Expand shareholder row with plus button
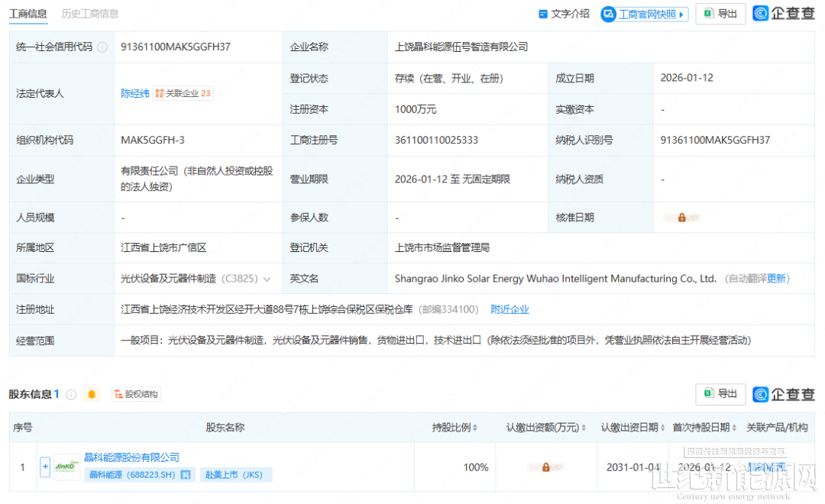This screenshot has width=825, height=504. click(45, 467)
